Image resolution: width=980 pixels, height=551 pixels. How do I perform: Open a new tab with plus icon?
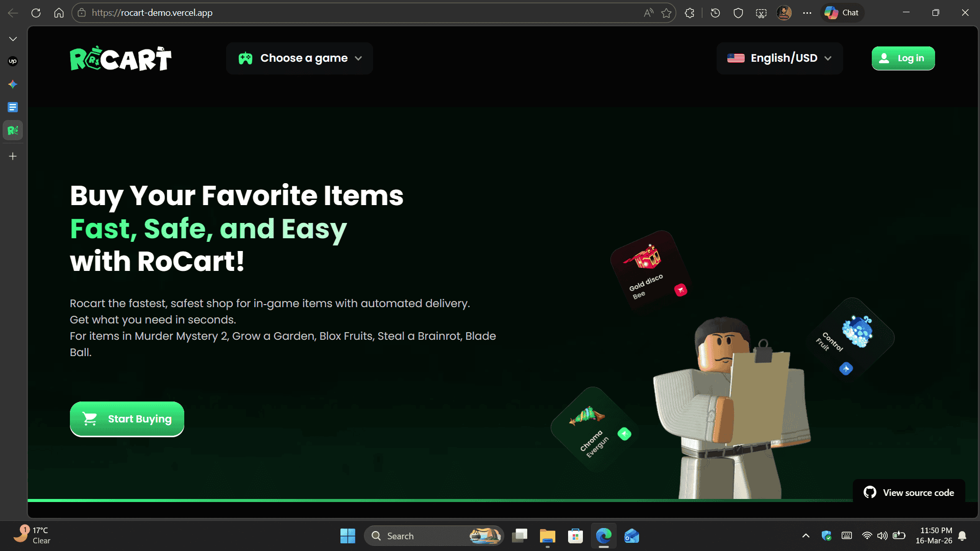pyautogui.click(x=13, y=156)
